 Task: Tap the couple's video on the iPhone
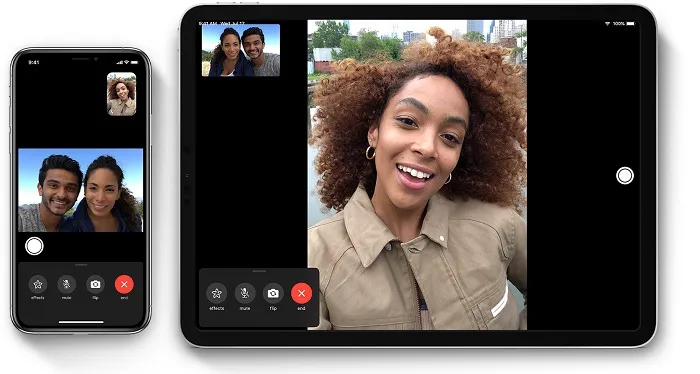click(x=80, y=190)
